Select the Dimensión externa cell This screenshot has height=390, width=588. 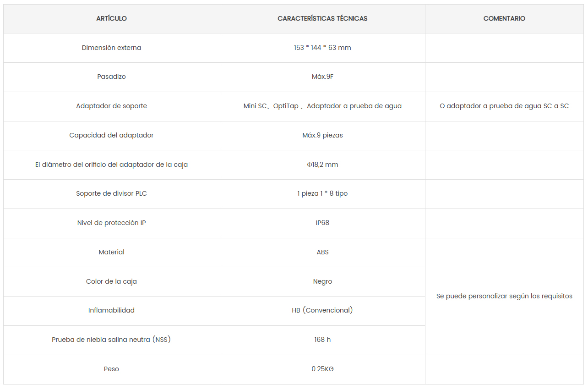[111, 48]
